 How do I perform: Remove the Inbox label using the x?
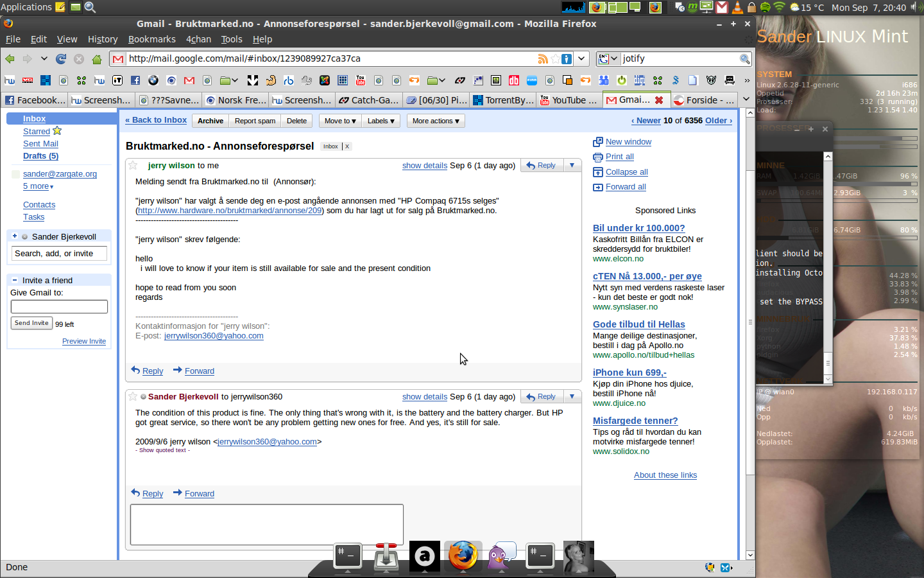pos(347,146)
